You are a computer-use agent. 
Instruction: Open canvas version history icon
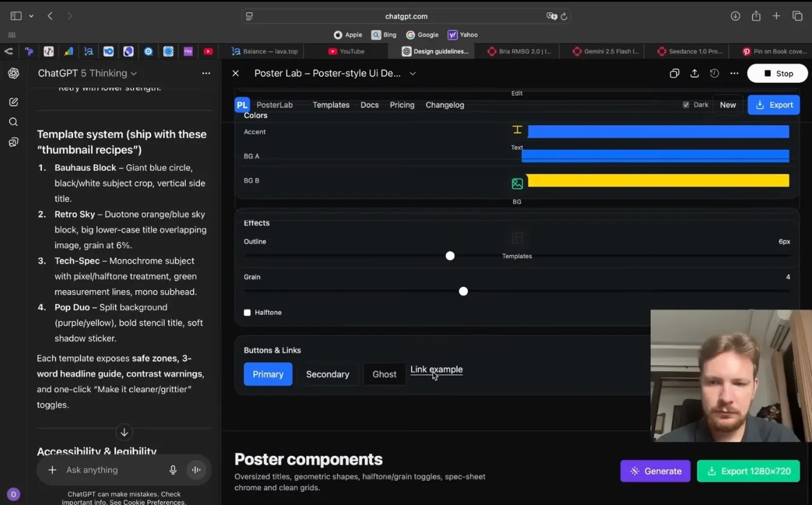714,73
